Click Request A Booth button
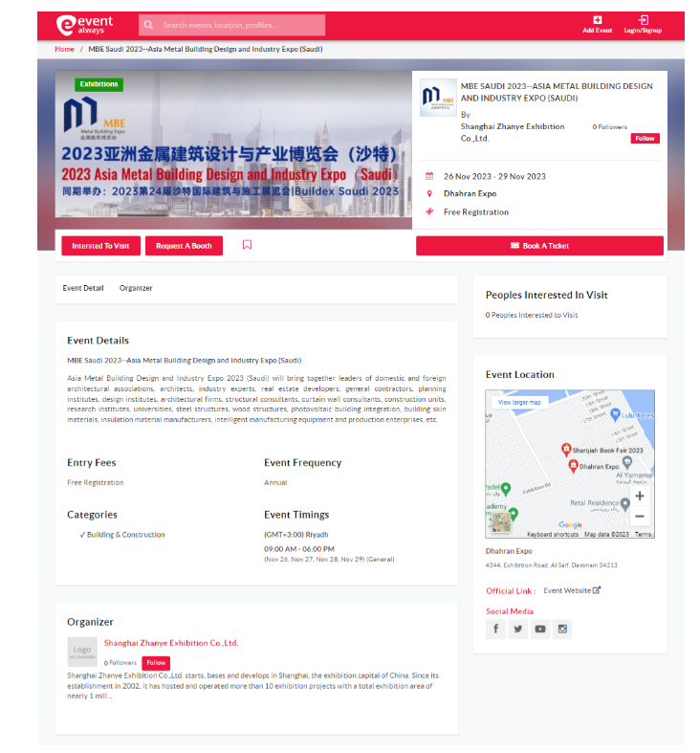 184,246
